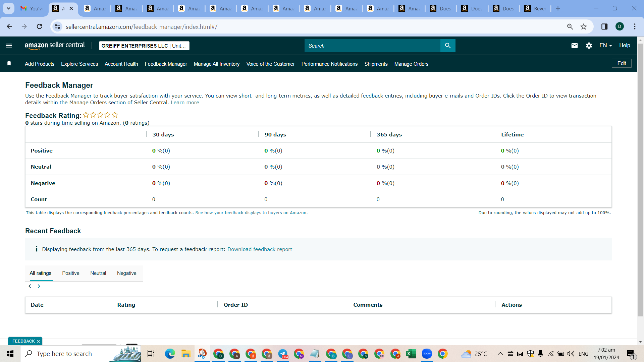The width and height of the screenshot is (644, 362).
Task: Open Excel from the taskbar
Action: [x=411, y=354]
